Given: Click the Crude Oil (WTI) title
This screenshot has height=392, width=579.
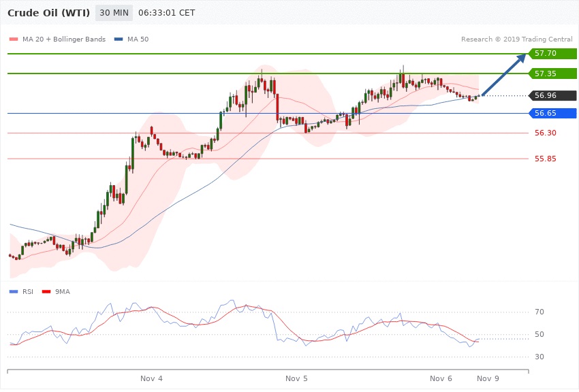Looking at the screenshot, I should (x=48, y=13).
